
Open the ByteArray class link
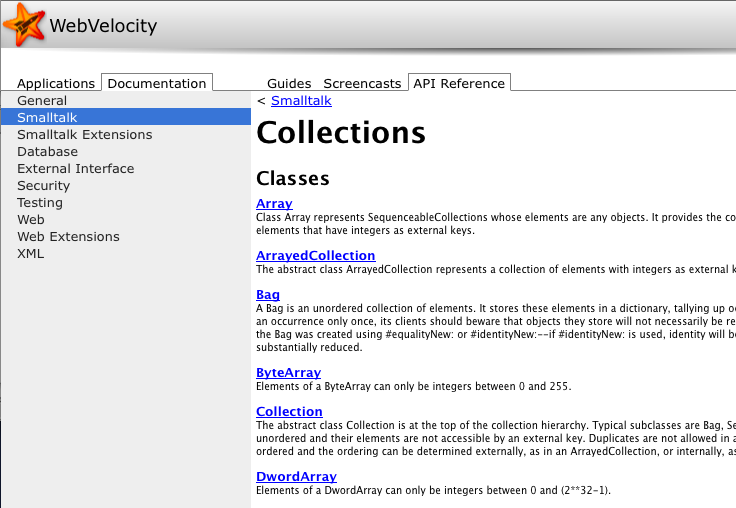tap(288, 372)
